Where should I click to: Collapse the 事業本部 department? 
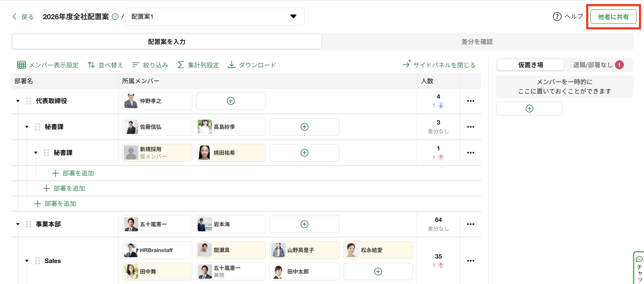click(18, 224)
